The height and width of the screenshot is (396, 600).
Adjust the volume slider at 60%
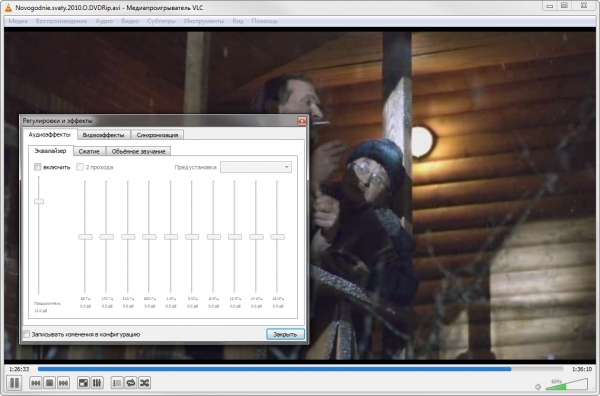566,384
